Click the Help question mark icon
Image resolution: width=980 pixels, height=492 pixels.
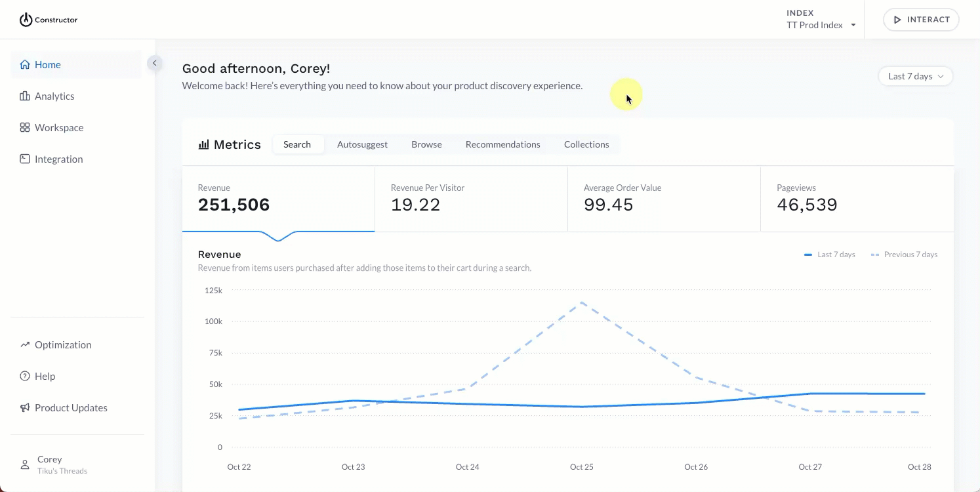[25, 376]
